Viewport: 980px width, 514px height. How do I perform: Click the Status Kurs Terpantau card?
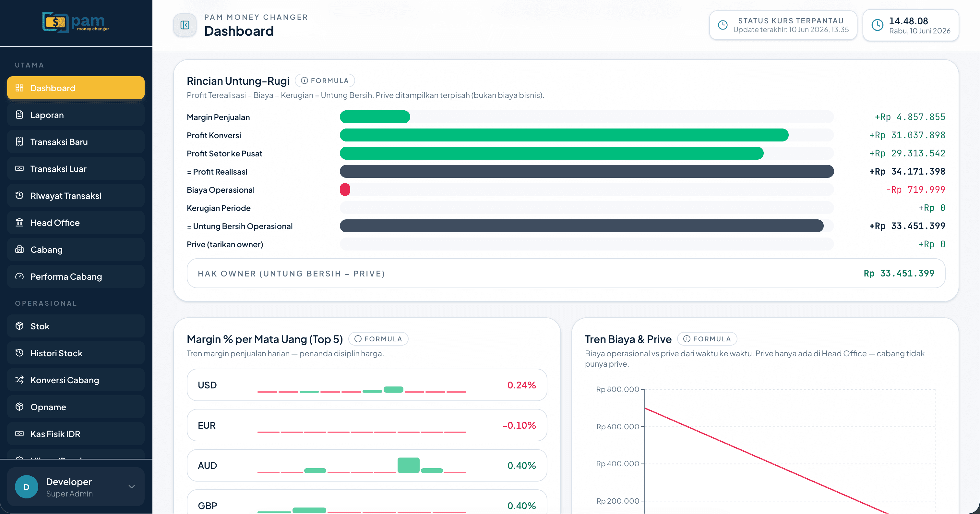(x=783, y=25)
